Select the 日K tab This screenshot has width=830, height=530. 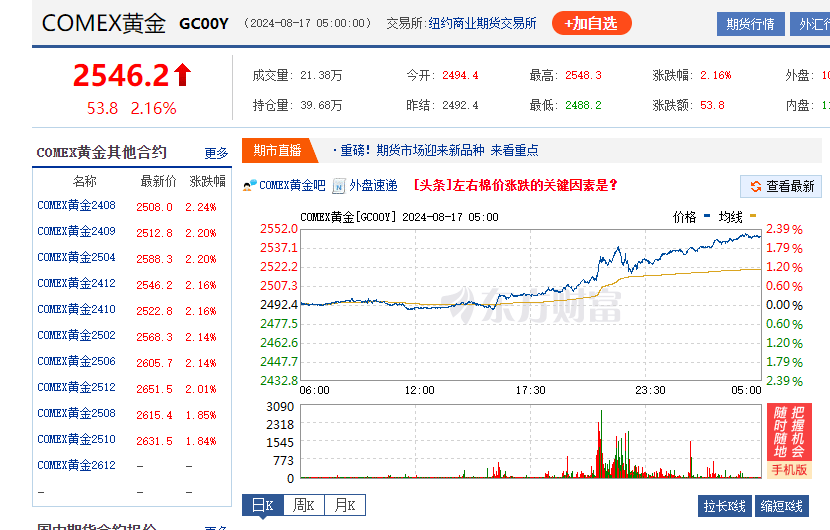263,505
